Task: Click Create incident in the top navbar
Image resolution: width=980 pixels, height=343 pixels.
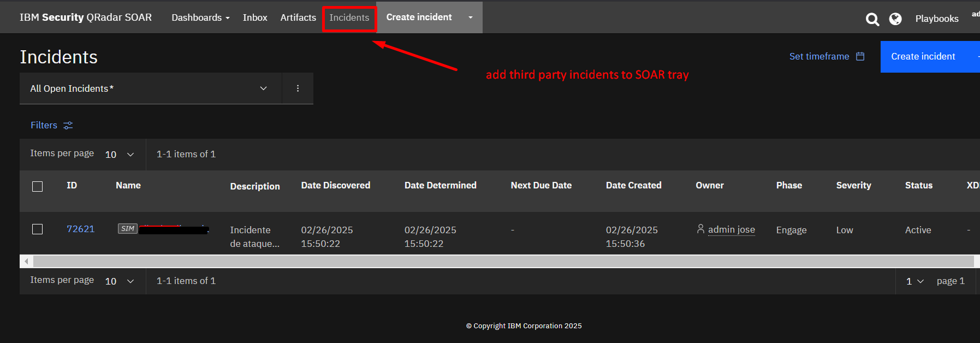Action: tap(419, 17)
